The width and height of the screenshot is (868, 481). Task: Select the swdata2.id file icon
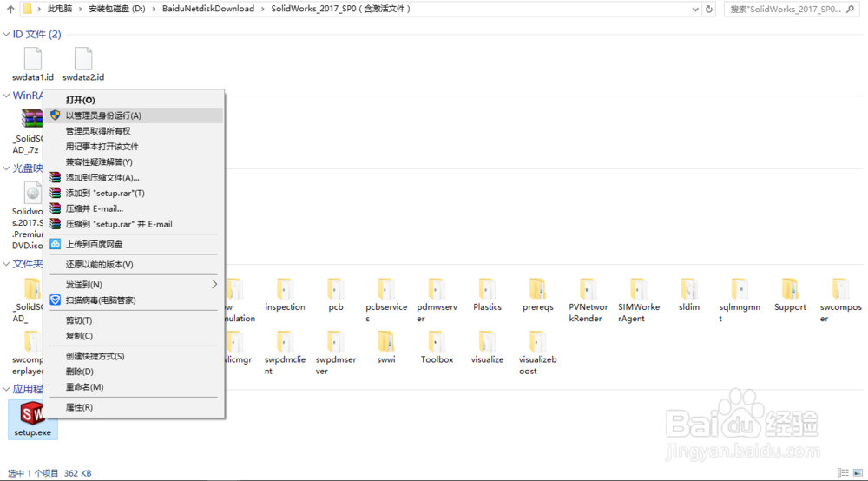(83, 59)
